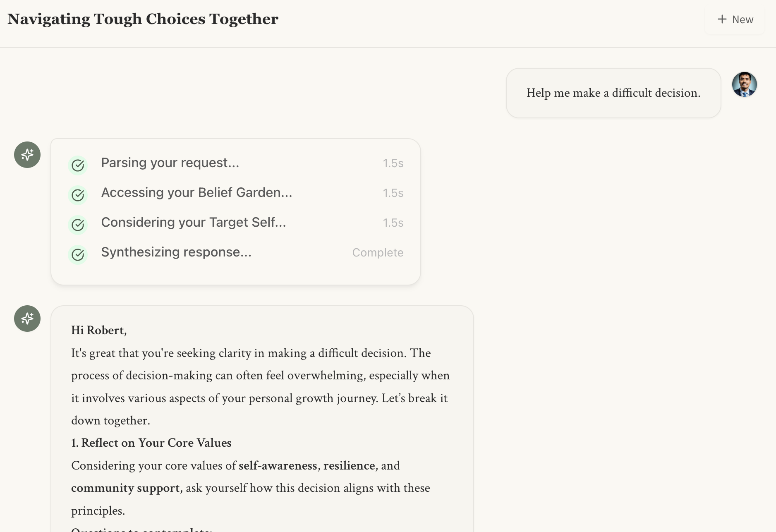
Task: Click the Navigating Tough Choices Together title
Action: click(x=143, y=19)
